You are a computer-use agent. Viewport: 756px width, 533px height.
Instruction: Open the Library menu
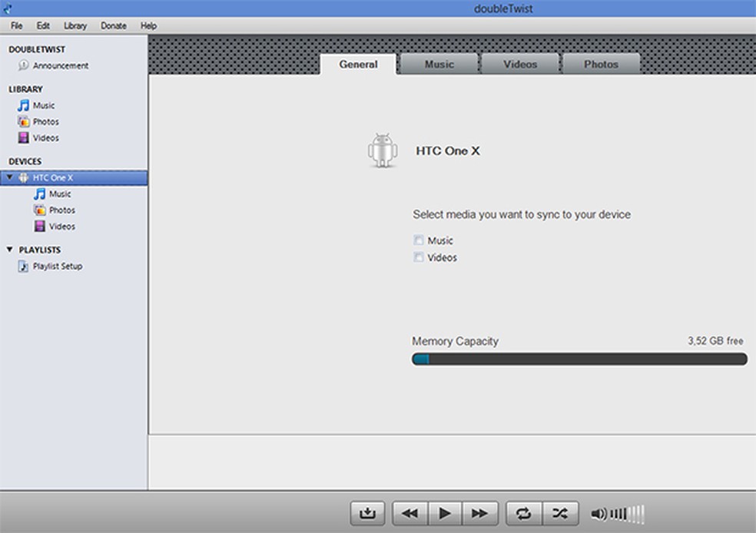75,25
